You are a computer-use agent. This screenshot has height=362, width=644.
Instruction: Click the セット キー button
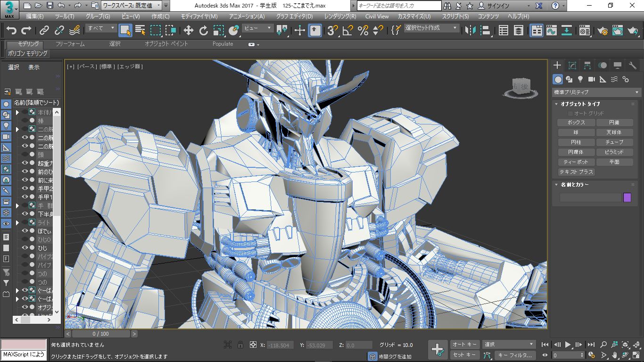click(465, 355)
